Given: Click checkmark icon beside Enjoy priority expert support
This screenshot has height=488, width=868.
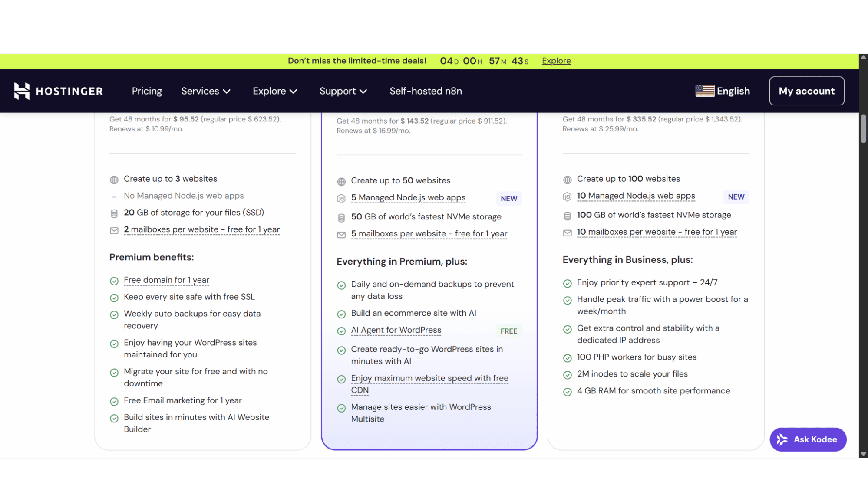Looking at the screenshot, I should [x=567, y=284].
